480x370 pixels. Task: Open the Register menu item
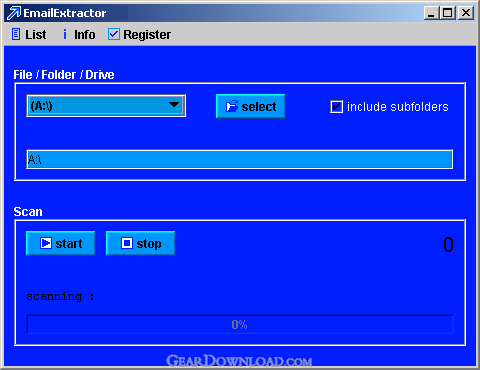pyautogui.click(x=139, y=34)
